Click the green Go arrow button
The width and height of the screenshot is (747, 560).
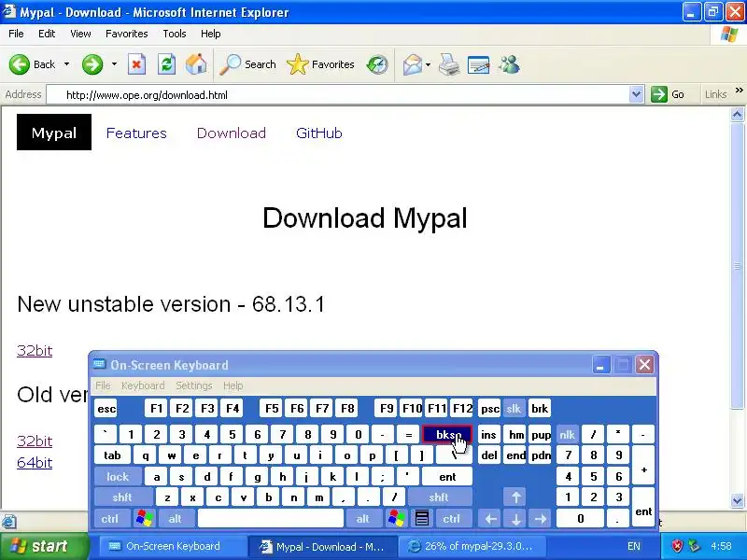[659, 94]
